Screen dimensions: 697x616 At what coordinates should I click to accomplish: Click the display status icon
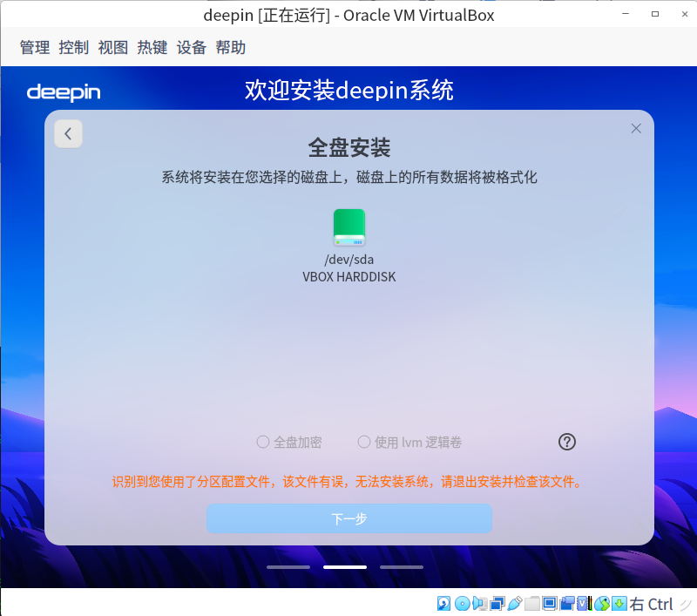pyautogui.click(x=552, y=603)
